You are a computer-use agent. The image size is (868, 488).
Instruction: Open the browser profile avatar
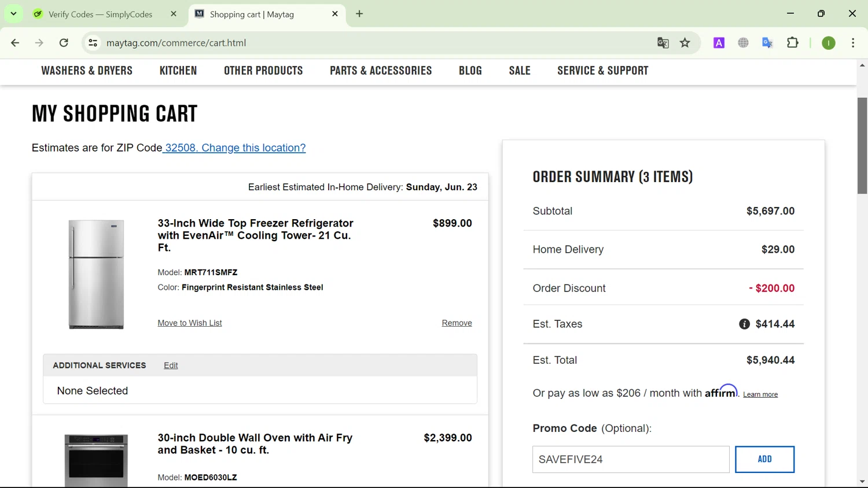click(x=829, y=43)
